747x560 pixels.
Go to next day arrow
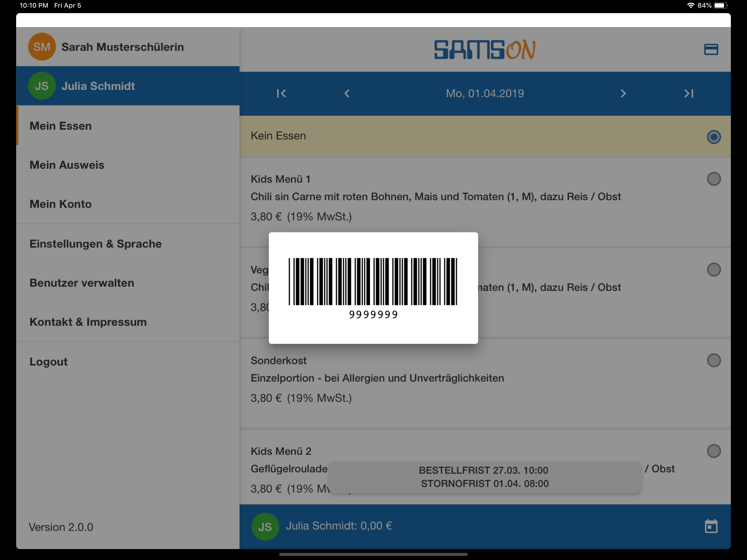tap(623, 94)
